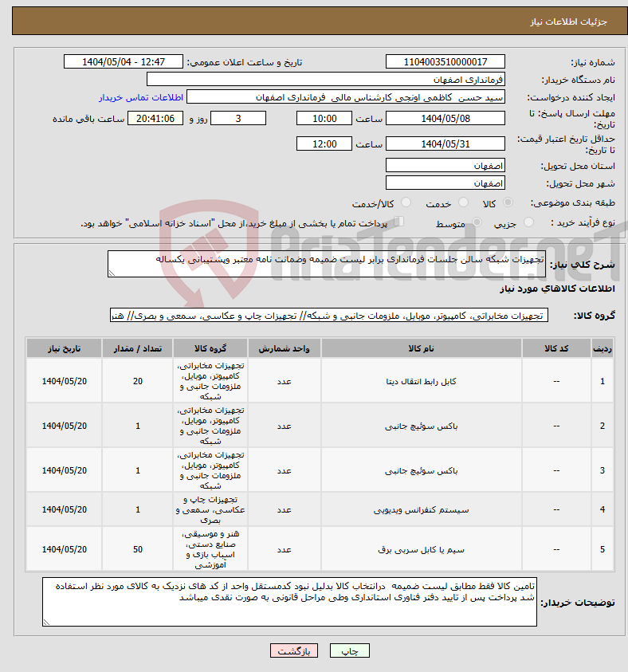Click the announcement date field 1404/05/04 - 12:47
Viewport: 628px width, 672px height.
click(x=124, y=61)
